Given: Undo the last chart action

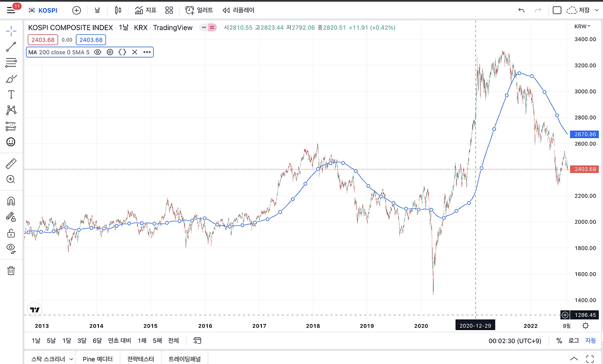Looking at the screenshot, I should click(x=521, y=10).
